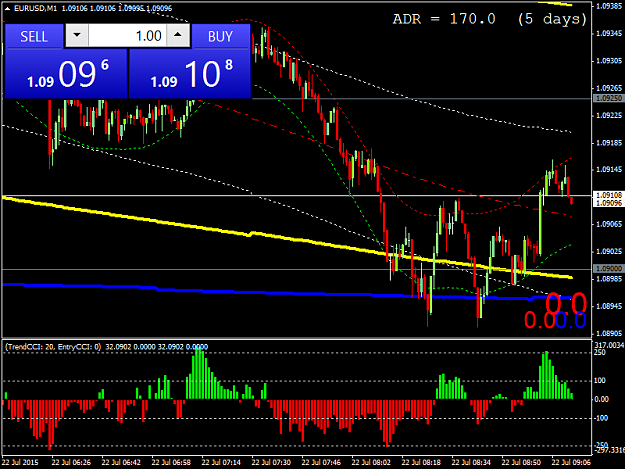Click the 22 Jul 06:26 time label
This screenshot has height=469, width=625.
point(71,463)
